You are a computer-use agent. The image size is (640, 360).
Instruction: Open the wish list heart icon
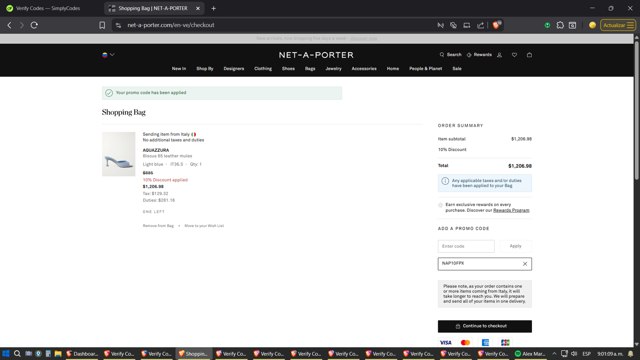(514, 55)
